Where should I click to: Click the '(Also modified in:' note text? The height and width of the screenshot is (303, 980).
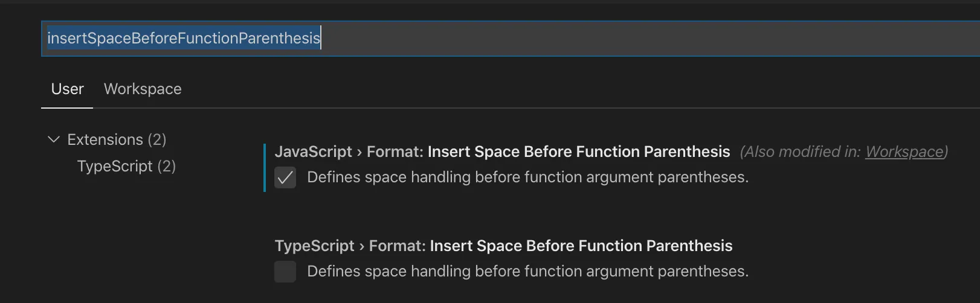click(x=801, y=151)
